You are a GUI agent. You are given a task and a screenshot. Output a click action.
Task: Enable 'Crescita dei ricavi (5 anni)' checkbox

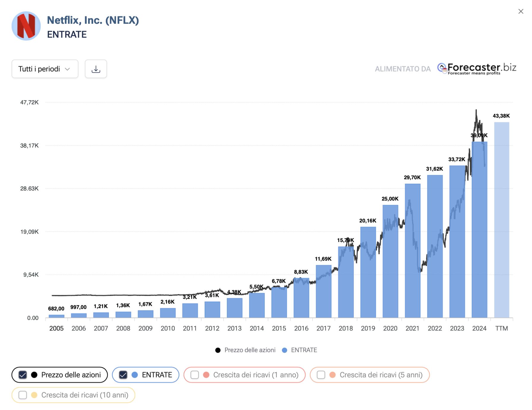tap(321, 375)
